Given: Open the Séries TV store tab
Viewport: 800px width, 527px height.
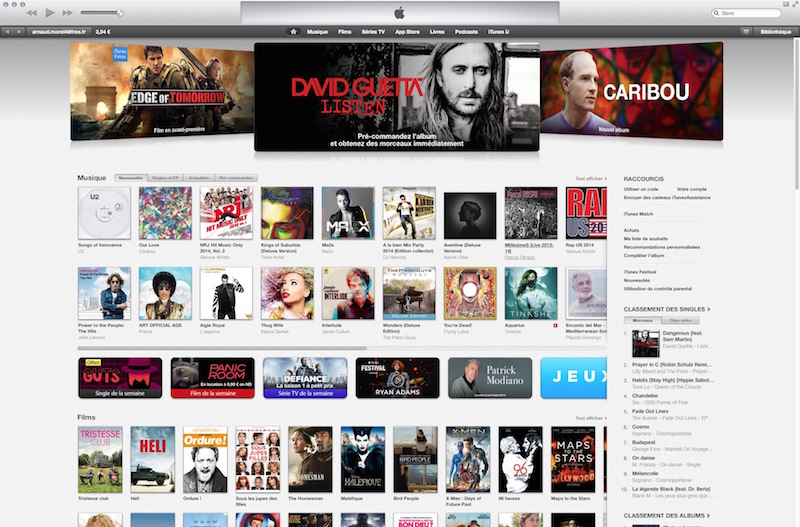Looking at the screenshot, I should pyautogui.click(x=373, y=32).
